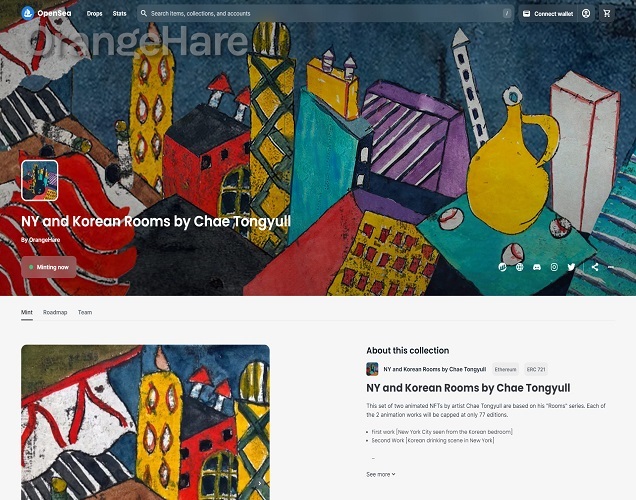The image size is (636, 500).
Task: Click the OpenSea logo icon
Action: 28,13
